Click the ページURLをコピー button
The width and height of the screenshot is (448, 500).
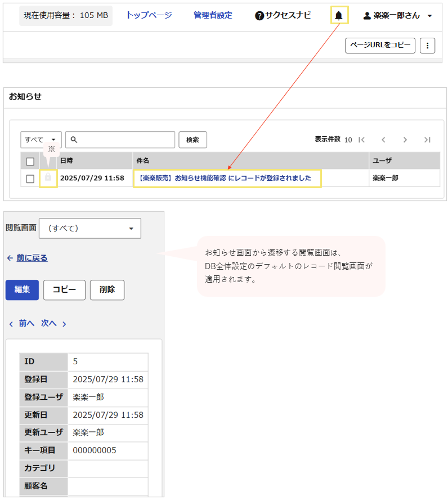[380, 46]
